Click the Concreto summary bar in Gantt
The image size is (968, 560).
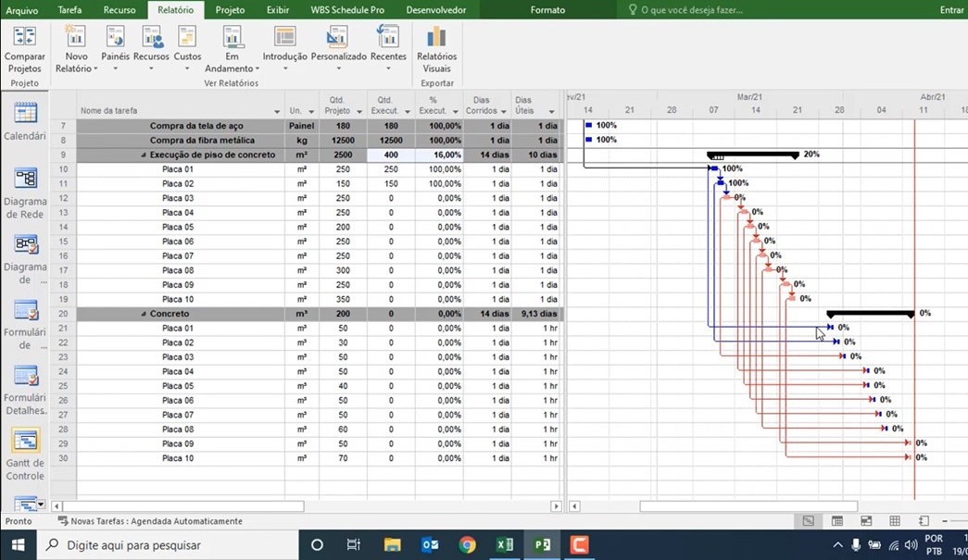(871, 314)
